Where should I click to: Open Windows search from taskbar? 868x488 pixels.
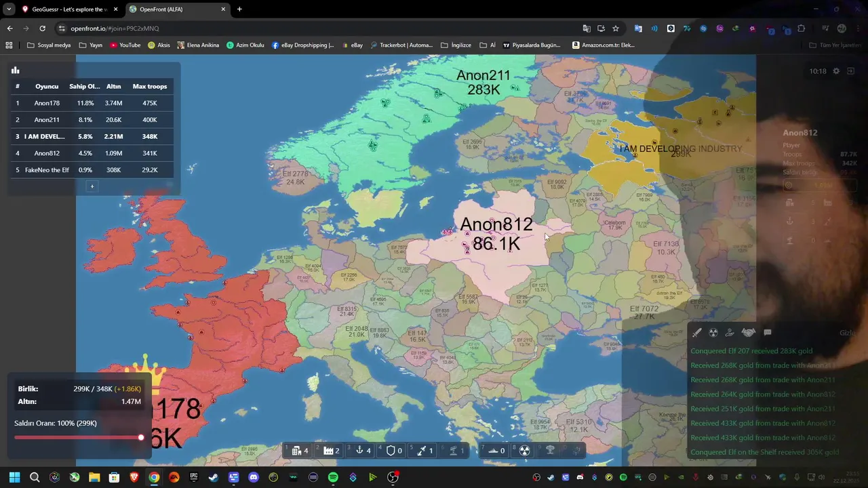[x=35, y=477]
